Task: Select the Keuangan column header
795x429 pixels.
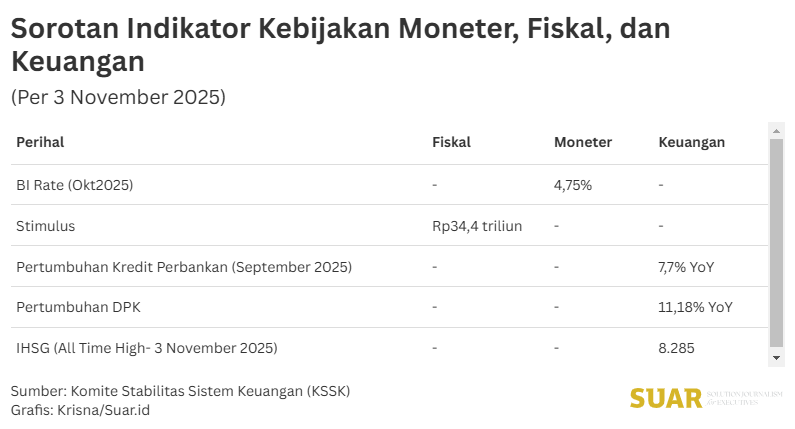Action: coord(691,143)
